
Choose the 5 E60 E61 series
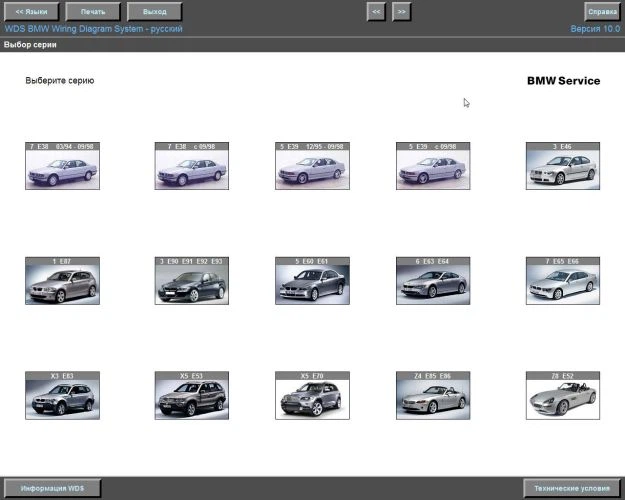coord(312,285)
